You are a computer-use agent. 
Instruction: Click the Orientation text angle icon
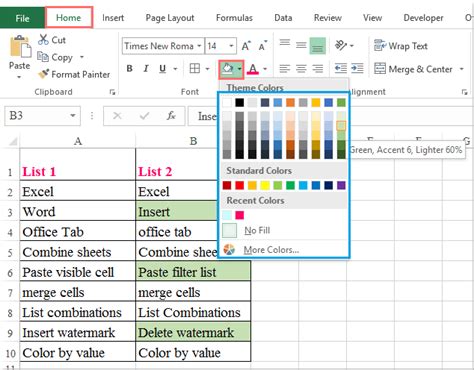pyautogui.click(x=341, y=45)
